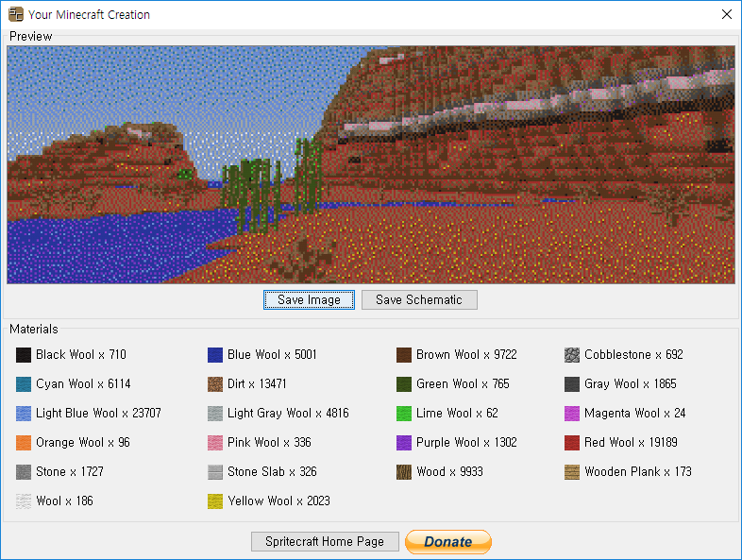The height and width of the screenshot is (560, 742).
Task: Select the 'Purple Wool x 1302' text
Action: pos(466,443)
